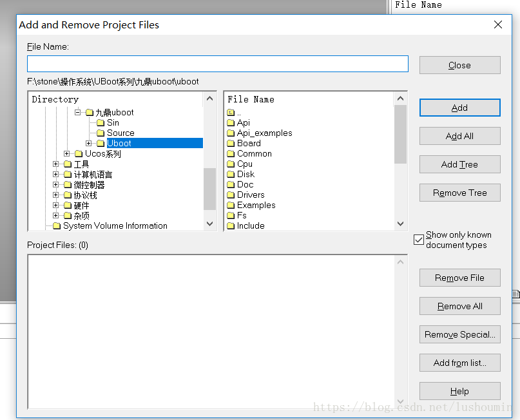This screenshot has height=420, width=520.
Task: Click Directory tree scroll-down arrow
Action: click(x=209, y=224)
